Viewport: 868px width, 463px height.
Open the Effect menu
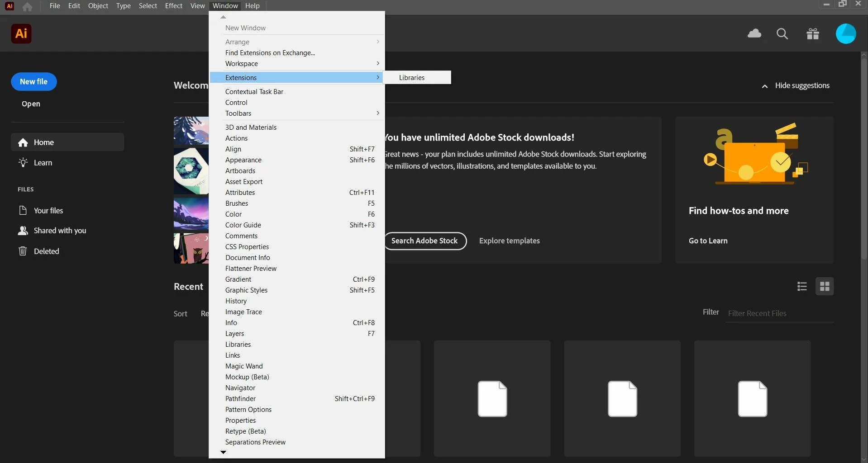tap(174, 6)
